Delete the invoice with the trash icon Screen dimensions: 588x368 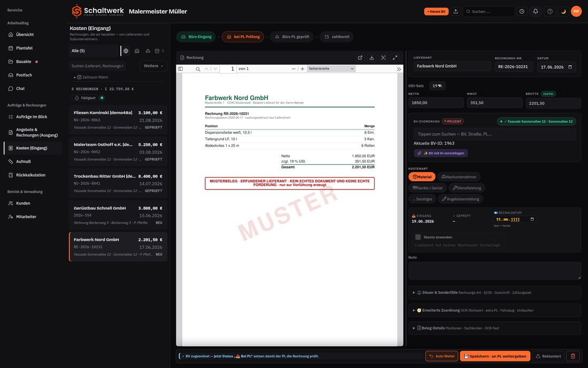(573, 356)
